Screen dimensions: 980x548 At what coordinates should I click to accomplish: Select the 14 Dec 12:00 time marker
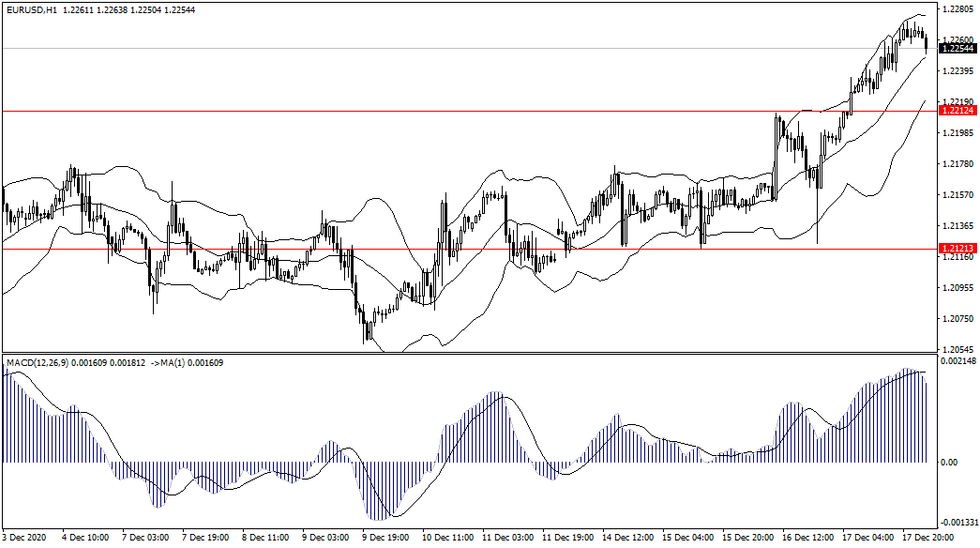(629, 539)
